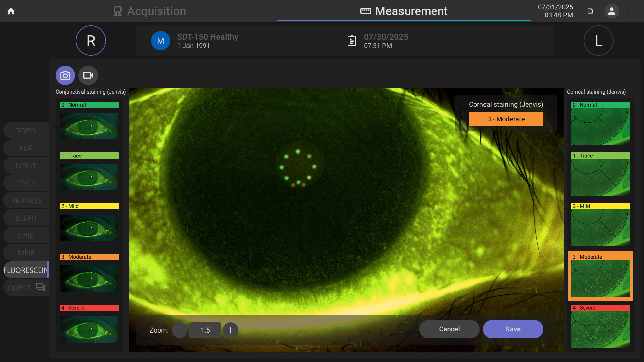
Task: Select the photo capture camera icon
Action: coord(65,75)
